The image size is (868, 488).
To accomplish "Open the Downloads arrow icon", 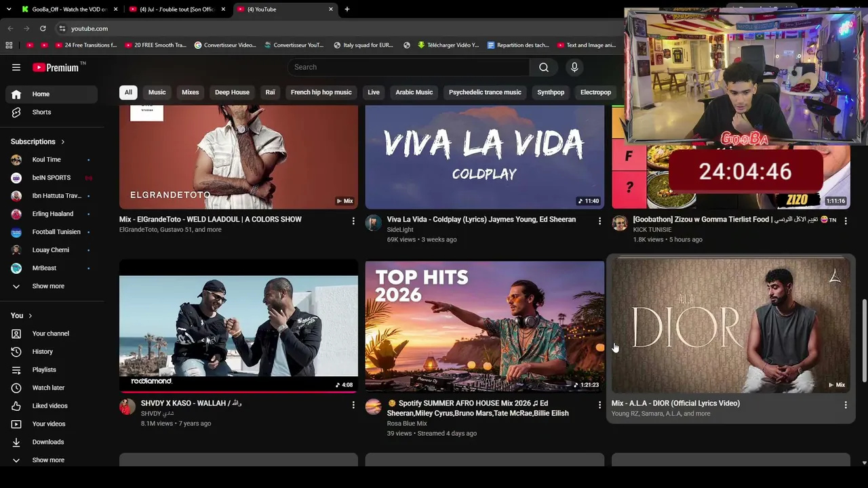I will (x=16, y=442).
